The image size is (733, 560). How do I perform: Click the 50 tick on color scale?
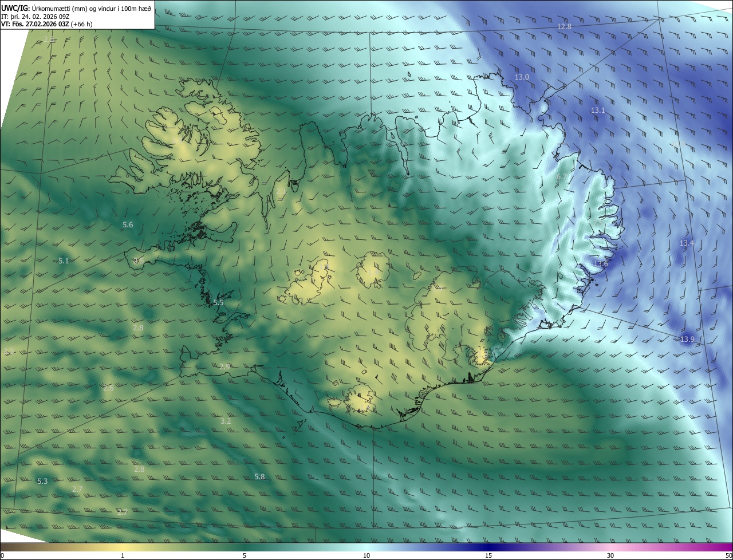point(728,555)
